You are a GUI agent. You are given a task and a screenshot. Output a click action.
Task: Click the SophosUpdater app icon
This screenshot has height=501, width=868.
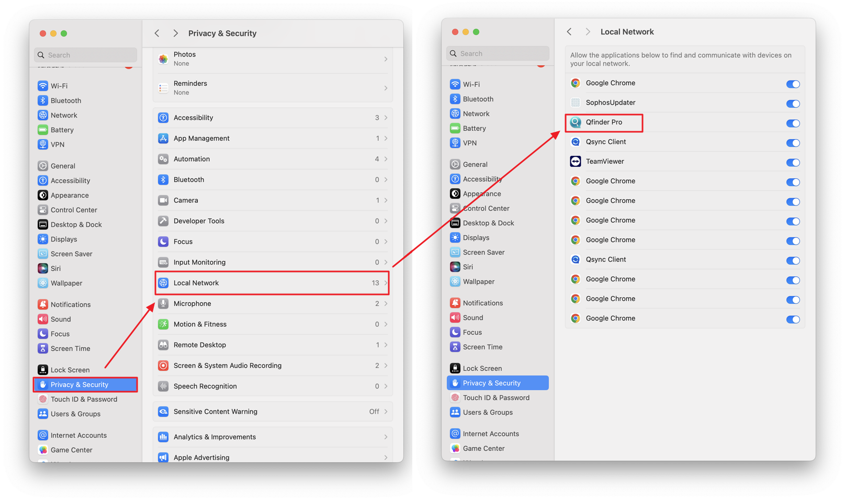point(576,103)
